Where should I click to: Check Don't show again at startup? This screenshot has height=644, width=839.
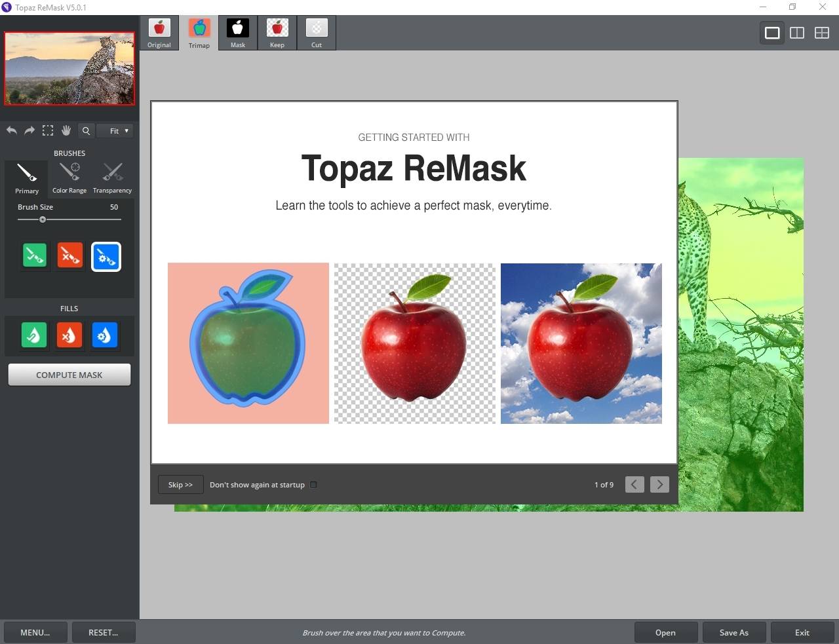[x=313, y=485]
